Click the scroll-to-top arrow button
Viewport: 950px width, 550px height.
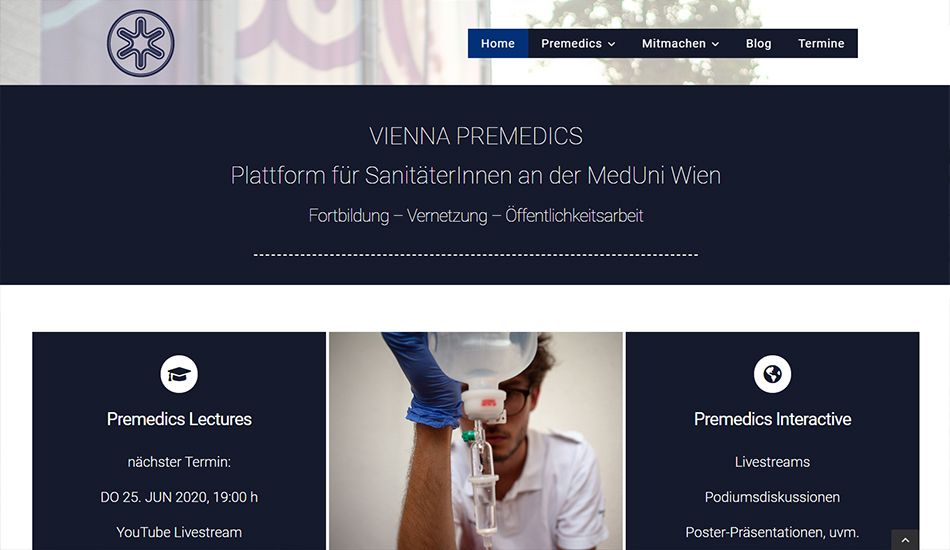(905, 540)
